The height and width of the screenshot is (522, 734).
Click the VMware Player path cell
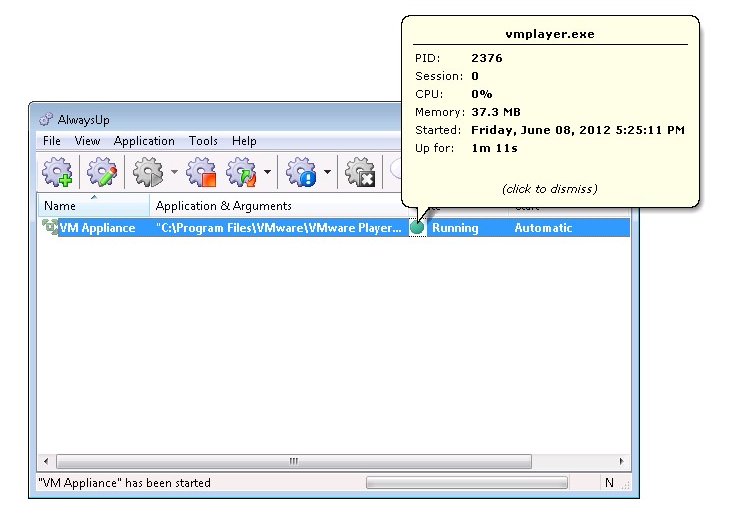(x=279, y=228)
